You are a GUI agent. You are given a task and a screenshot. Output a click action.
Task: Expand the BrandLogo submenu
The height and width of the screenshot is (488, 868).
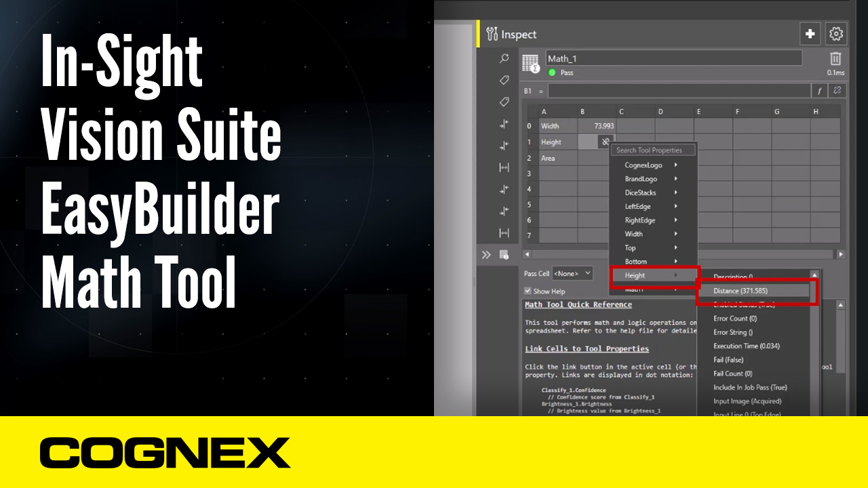pos(653,179)
